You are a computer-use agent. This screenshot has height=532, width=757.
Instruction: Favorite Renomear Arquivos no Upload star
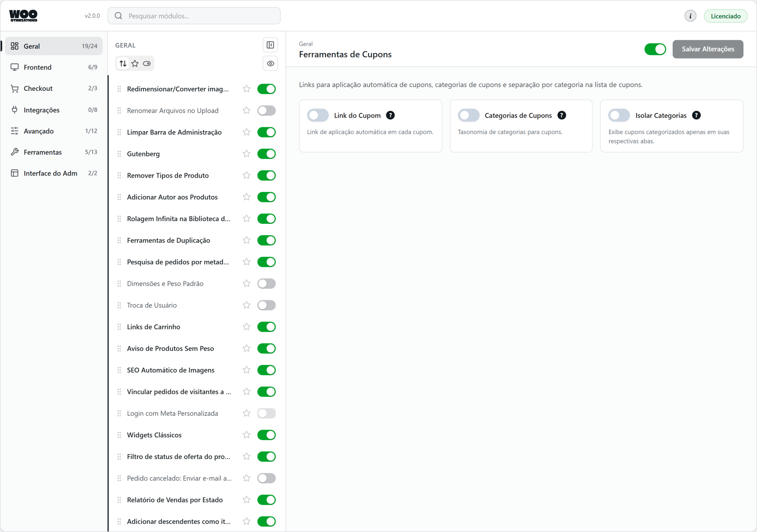[x=246, y=111]
